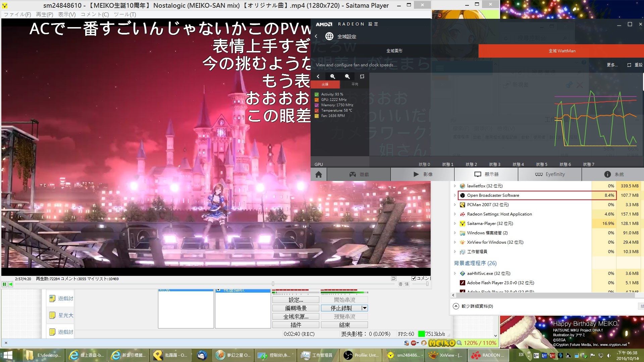Screen dimensions: 644x362
Task: Click the 插件 plugins button in OBS
Action: (x=296, y=325)
